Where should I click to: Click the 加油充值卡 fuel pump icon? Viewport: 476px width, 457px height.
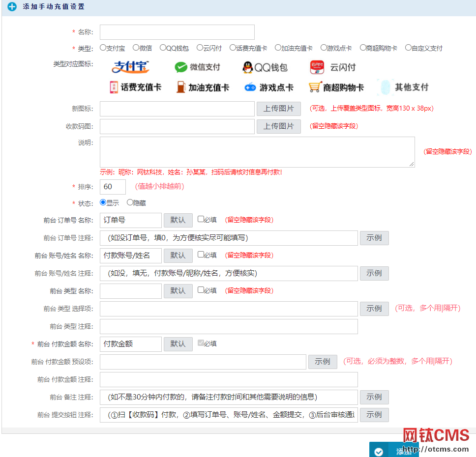180,87
